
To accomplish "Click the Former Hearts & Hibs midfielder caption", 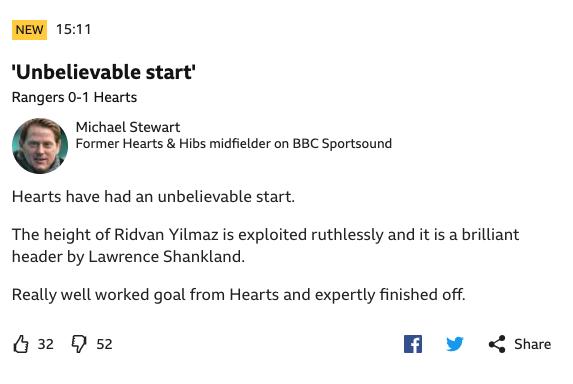I will click(234, 144).
